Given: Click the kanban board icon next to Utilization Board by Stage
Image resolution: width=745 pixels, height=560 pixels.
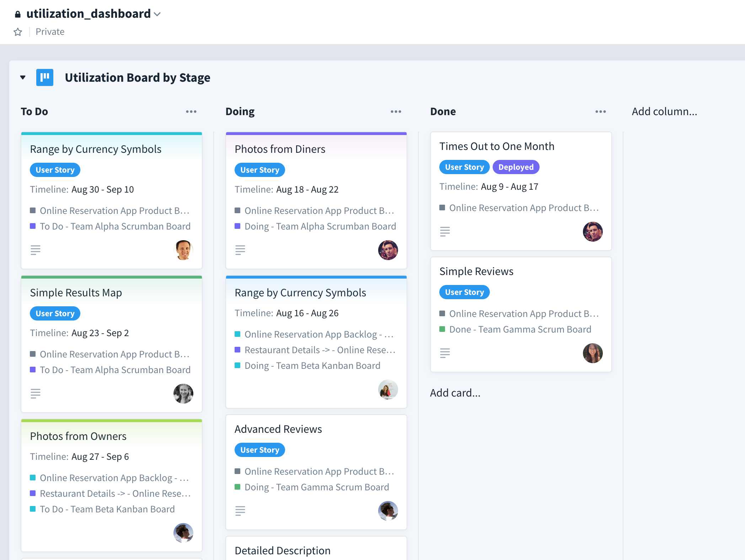Looking at the screenshot, I should [45, 77].
